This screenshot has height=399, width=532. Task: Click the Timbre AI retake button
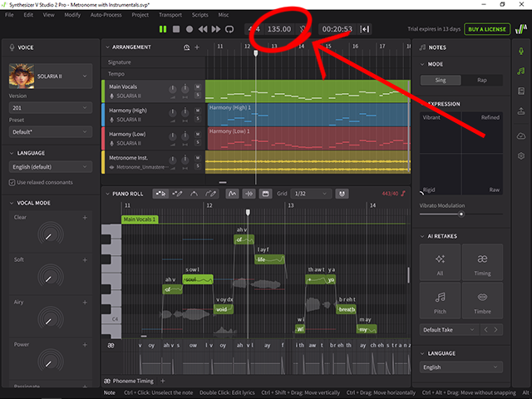click(483, 301)
